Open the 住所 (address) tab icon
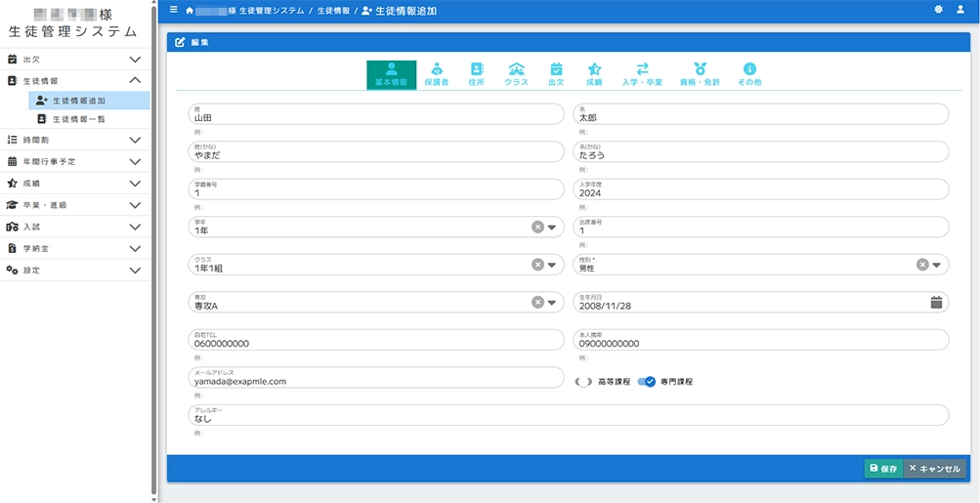The image size is (980, 503). point(477,69)
